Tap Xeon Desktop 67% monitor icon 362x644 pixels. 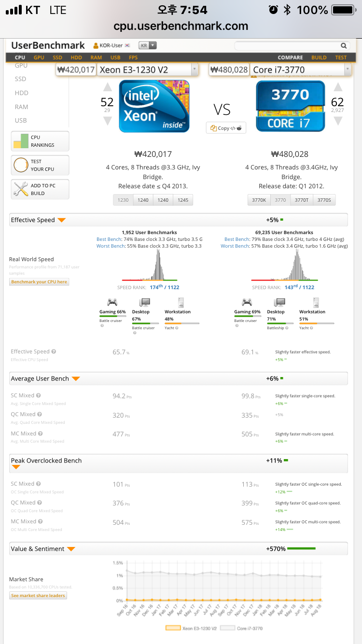(144, 302)
